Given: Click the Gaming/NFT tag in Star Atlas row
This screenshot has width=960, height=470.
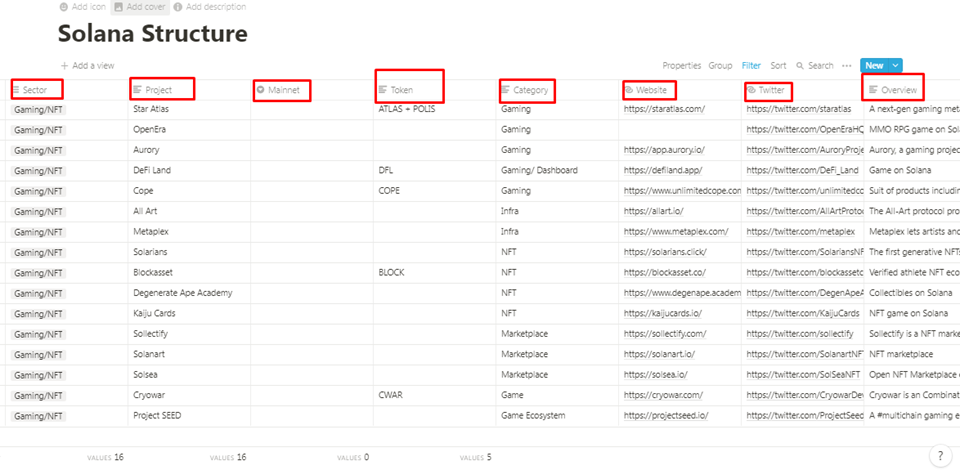Looking at the screenshot, I should point(39,110).
